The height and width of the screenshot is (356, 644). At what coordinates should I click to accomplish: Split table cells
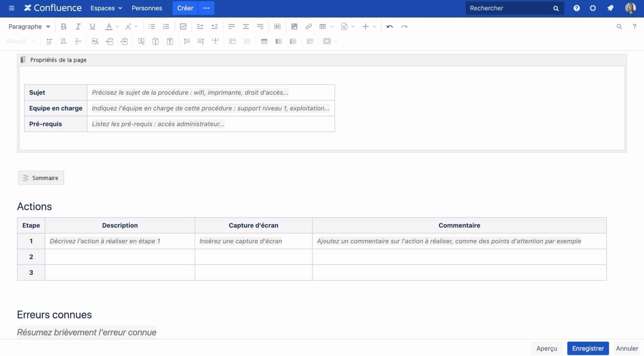click(247, 41)
